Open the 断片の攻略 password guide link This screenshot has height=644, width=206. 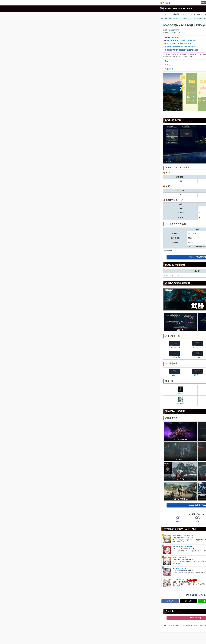tap(181, 40)
